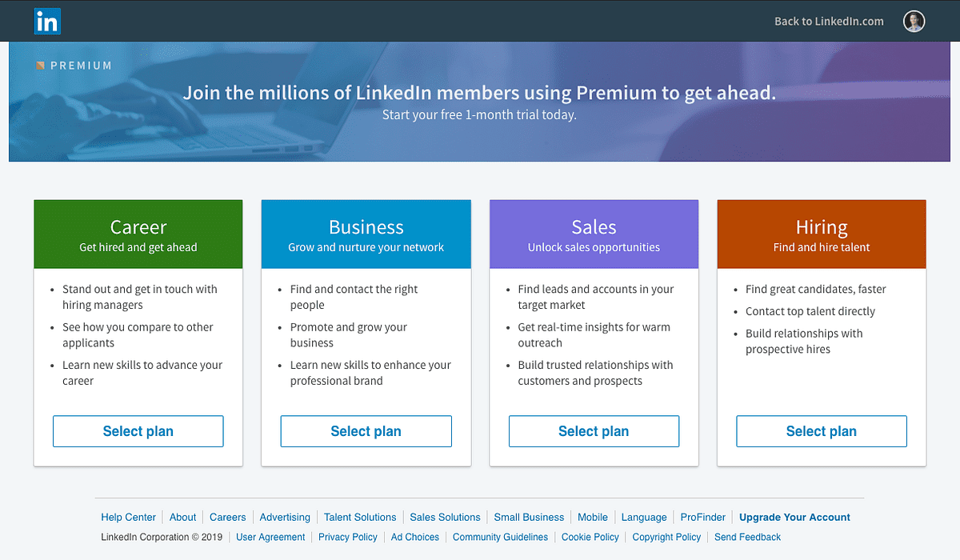Select plan for Sales
Viewport: 960px width, 560px height.
tap(594, 430)
